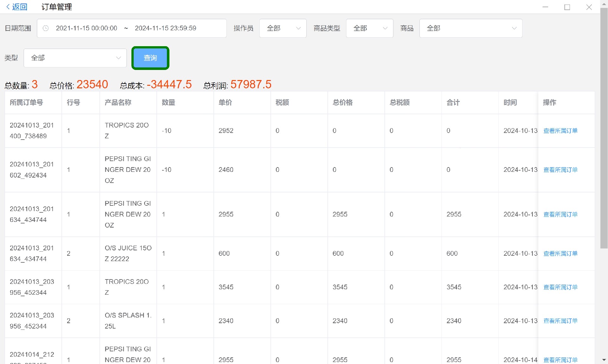Image resolution: width=608 pixels, height=364 pixels.
Task: Minimize the 订单管理 window
Action: [545, 7]
